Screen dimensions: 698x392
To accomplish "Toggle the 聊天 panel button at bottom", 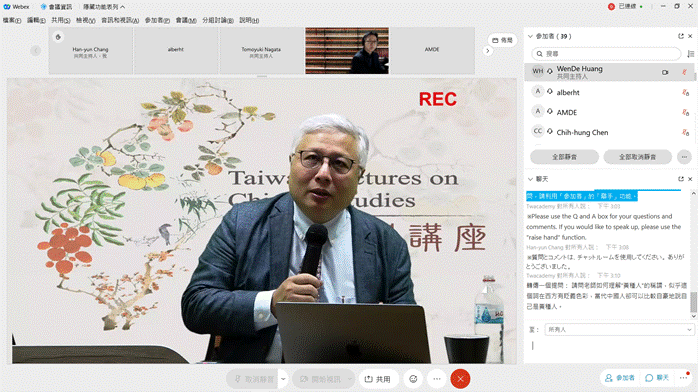I will [657, 378].
